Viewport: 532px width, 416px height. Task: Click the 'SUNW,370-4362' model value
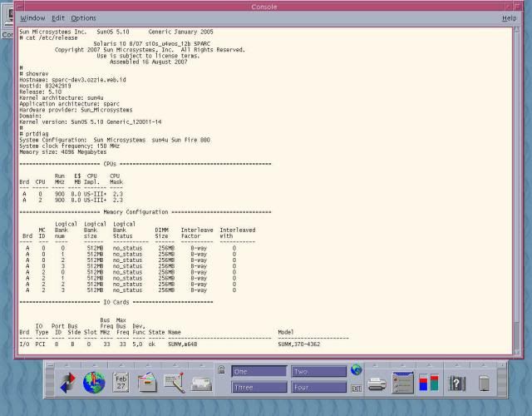coord(299,344)
